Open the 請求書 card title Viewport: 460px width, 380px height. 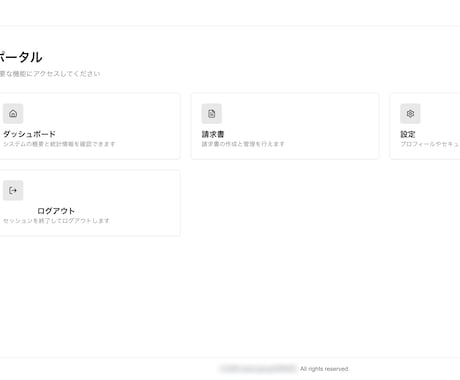(x=213, y=134)
